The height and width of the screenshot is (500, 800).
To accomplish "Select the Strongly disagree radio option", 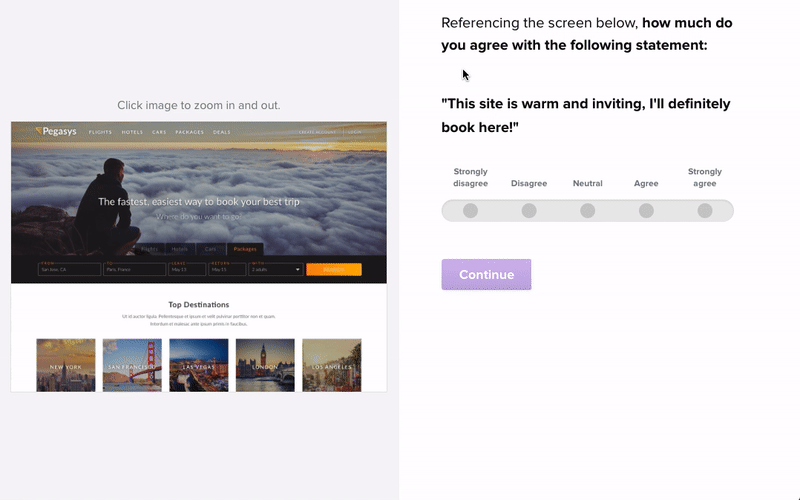I will coord(470,211).
